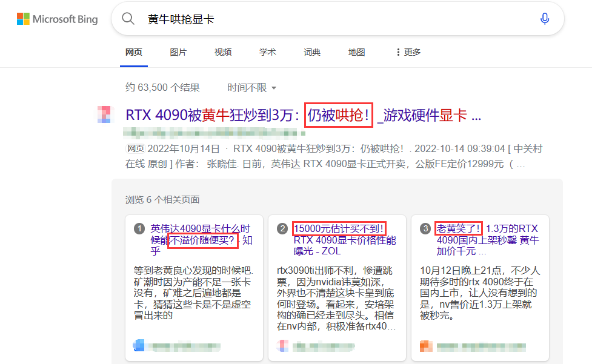The width and height of the screenshot is (592, 364).
Task: Click the blue source icon on card 1
Action: (139, 345)
